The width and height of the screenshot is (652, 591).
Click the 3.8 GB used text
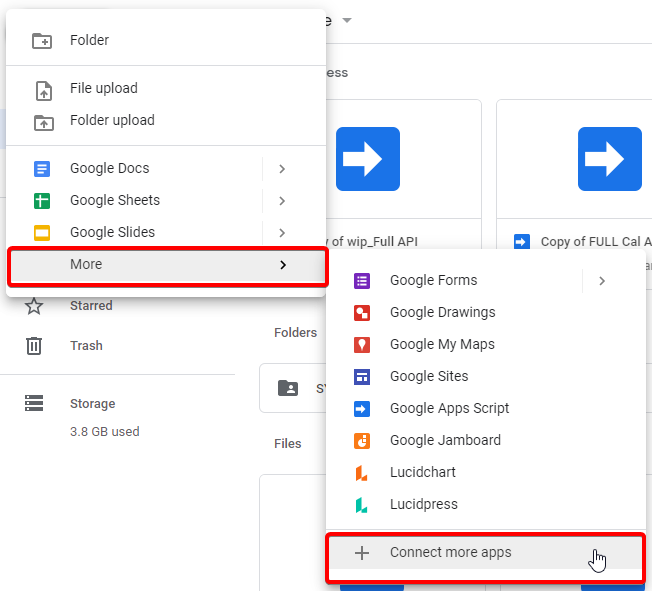coord(104,432)
